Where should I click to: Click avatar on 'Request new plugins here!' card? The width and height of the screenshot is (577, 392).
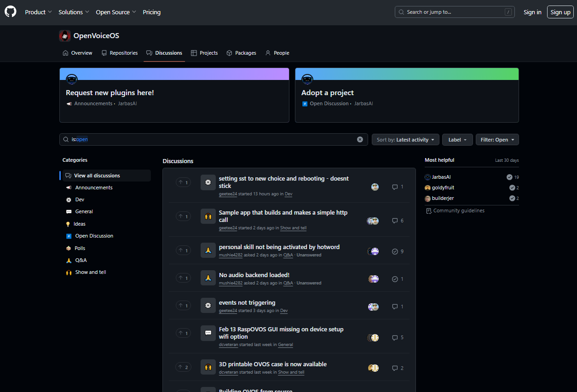(72, 80)
